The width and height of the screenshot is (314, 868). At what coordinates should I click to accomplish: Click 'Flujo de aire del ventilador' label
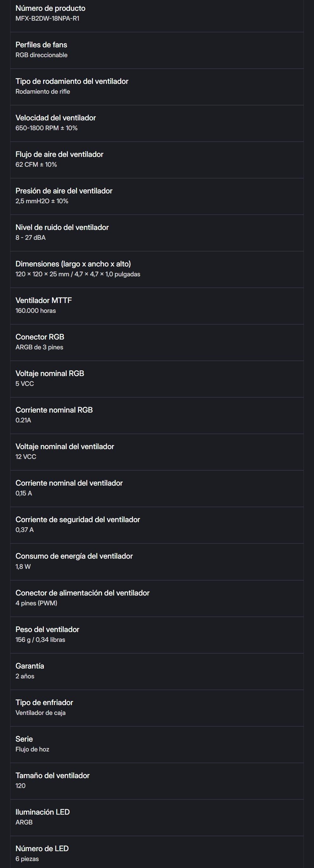(x=59, y=154)
